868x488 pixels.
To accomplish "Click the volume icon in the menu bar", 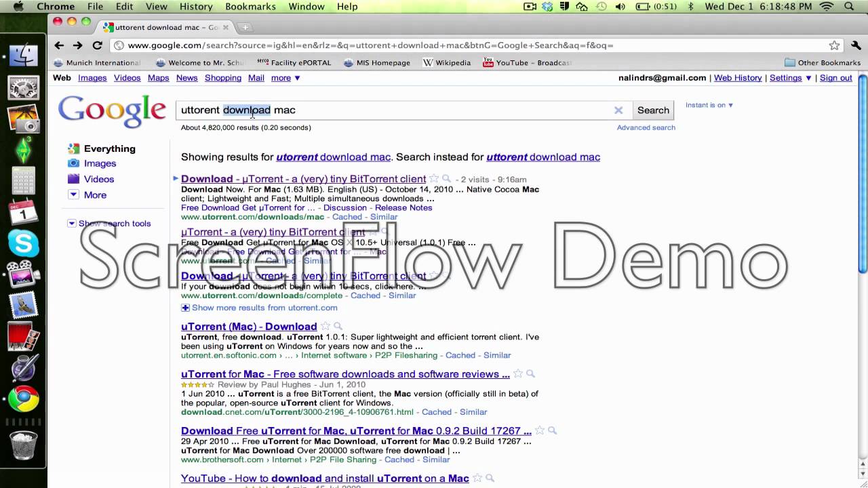I will coord(620,6).
